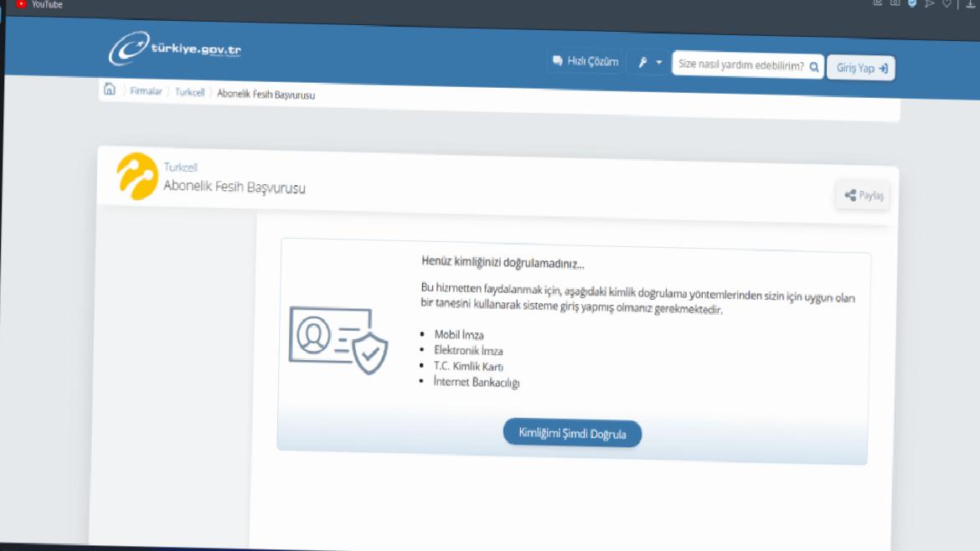This screenshot has height=551, width=980.
Task: Click the T.C. Kimlik Kartı list item
Action: coord(468,366)
